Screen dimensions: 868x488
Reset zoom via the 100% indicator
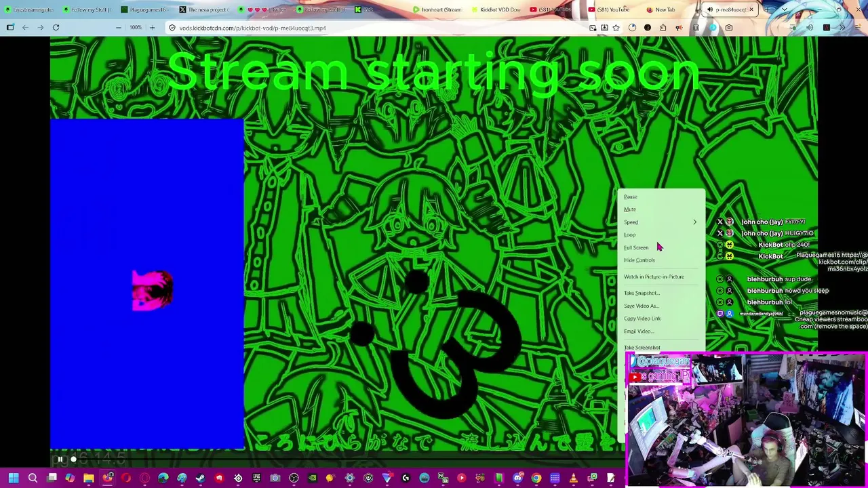[135, 28]
